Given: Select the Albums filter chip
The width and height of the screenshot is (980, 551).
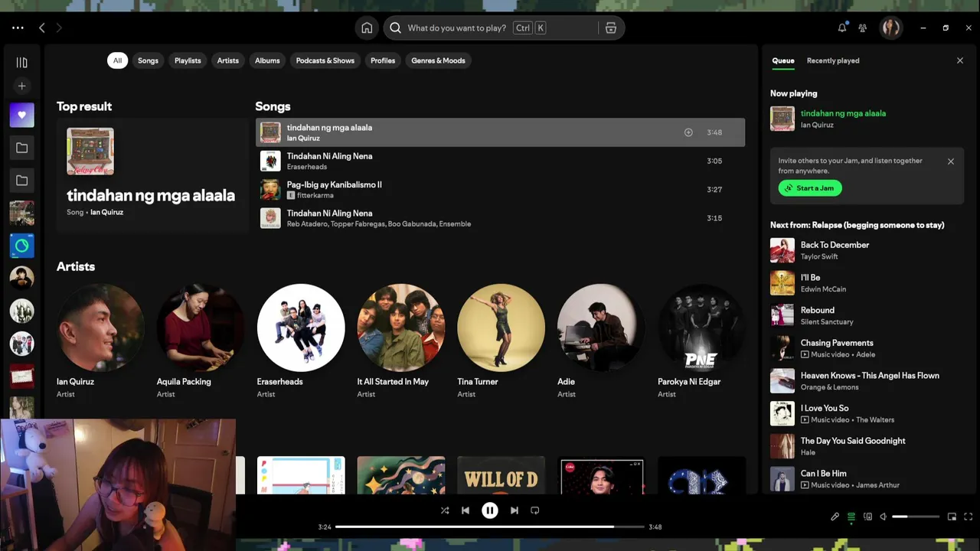Looking at the screenshot, I should 267,60.
